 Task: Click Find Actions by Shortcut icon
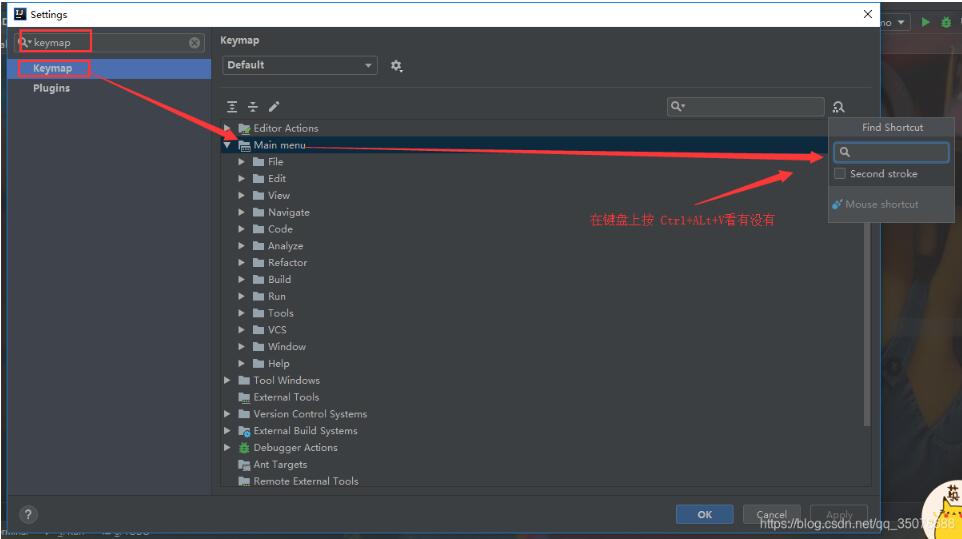pos(838,107)
